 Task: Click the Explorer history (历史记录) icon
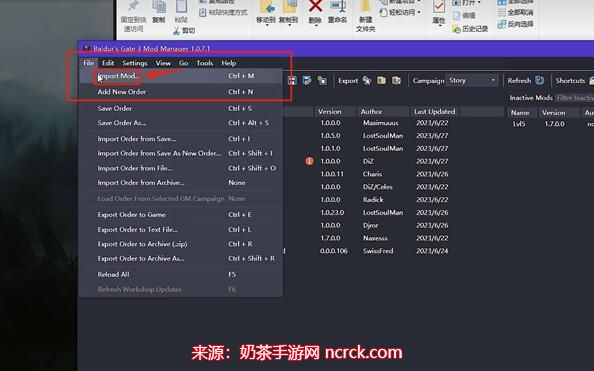pos(456,29)
